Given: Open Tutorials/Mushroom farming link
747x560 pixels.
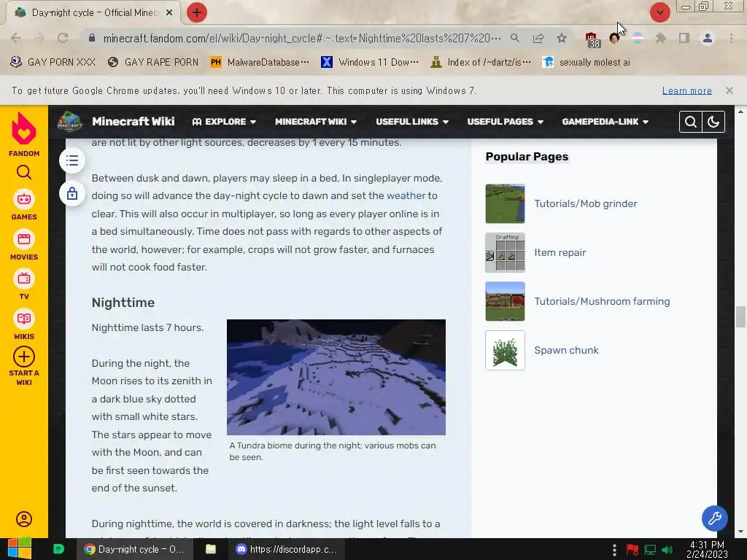Looking at the screenshot, I should point(602,301).
